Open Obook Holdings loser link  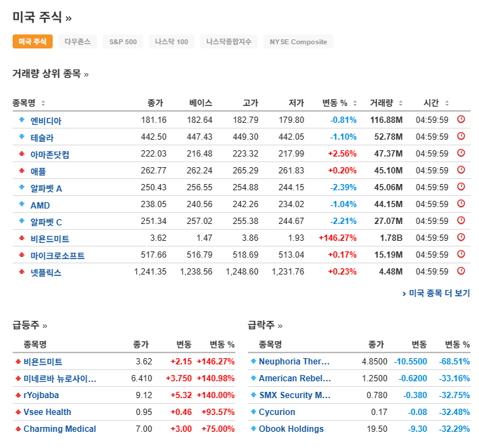tap(291, 429)
